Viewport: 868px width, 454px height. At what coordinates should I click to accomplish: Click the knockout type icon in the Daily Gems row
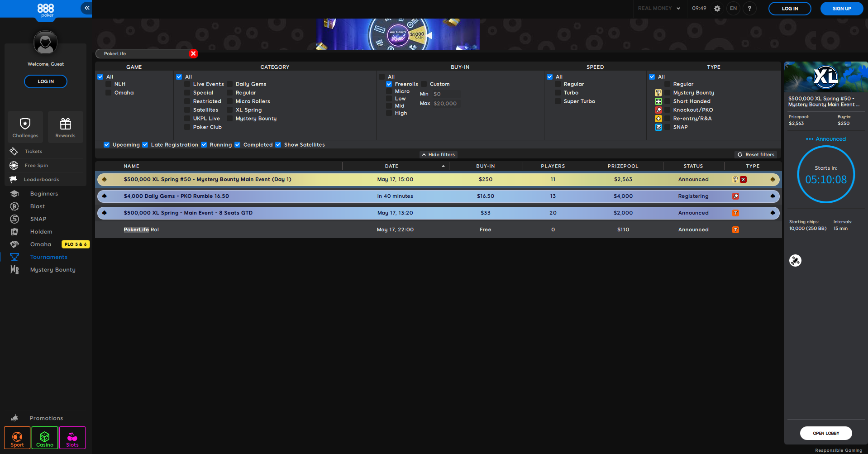736,196
